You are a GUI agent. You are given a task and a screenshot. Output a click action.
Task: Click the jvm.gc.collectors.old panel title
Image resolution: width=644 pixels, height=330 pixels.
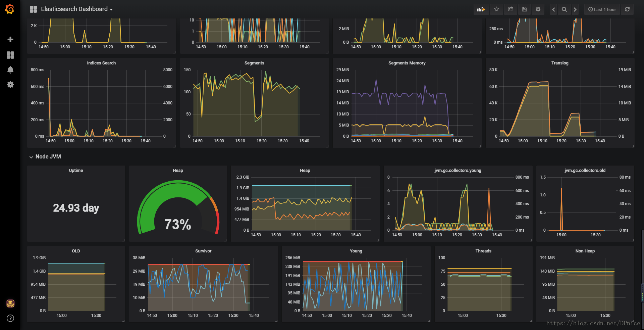click(x=585, y=171)
